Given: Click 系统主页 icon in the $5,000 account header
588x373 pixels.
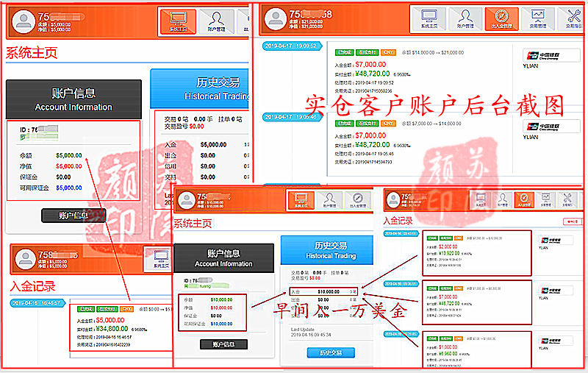Looking at the screenshot, I should click(x=178, y=21).
